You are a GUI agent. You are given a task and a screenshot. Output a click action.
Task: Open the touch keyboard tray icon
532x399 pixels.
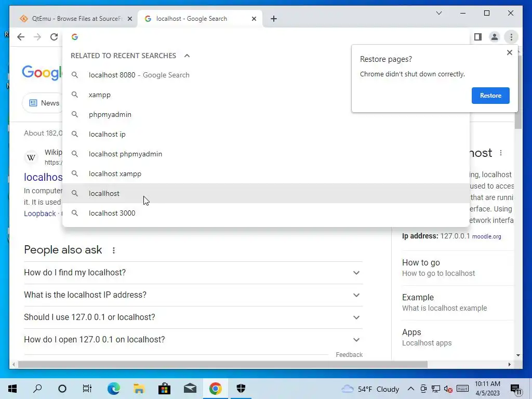[462, 389]
